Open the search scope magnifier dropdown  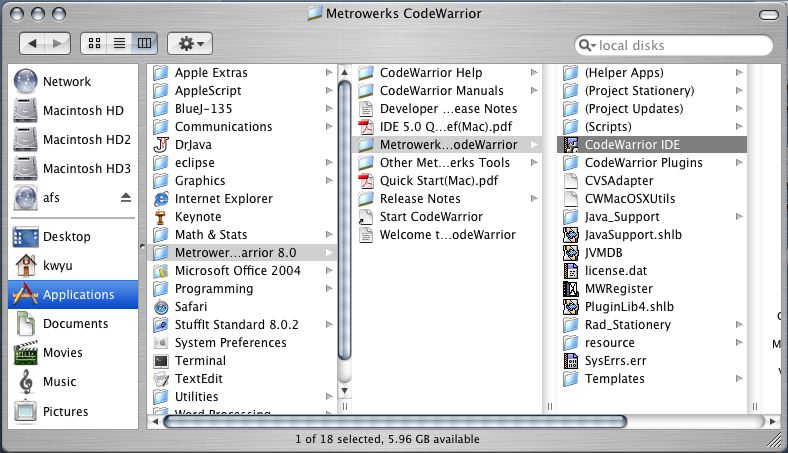(587, 45)
